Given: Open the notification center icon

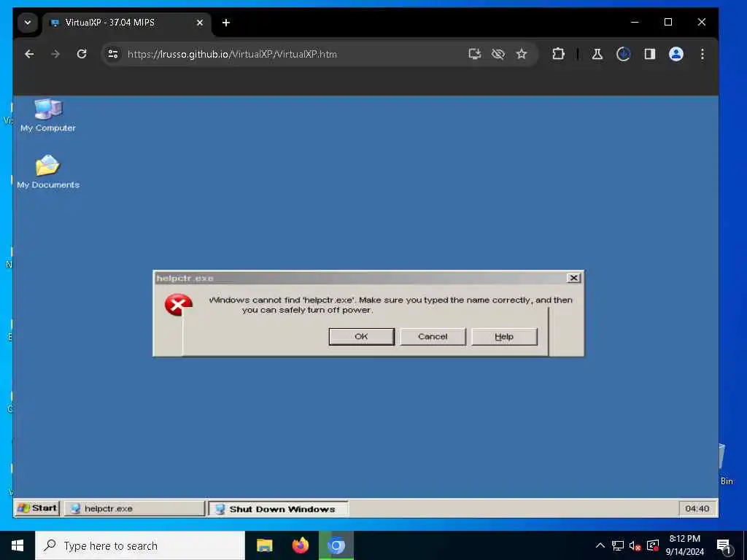Looking at the screenshot, I should (724, 546).
